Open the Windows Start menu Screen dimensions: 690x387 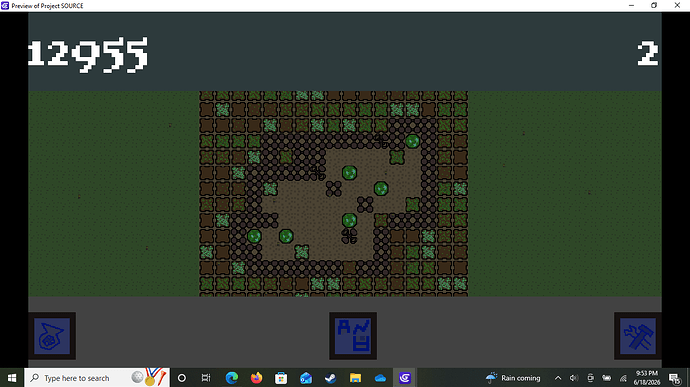[x=12, y=378]
